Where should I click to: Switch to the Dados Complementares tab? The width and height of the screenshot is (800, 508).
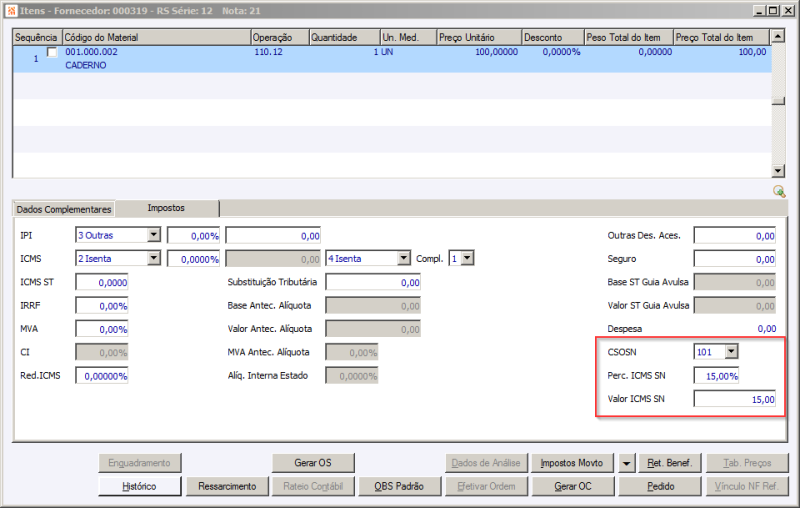pos(64,209)
